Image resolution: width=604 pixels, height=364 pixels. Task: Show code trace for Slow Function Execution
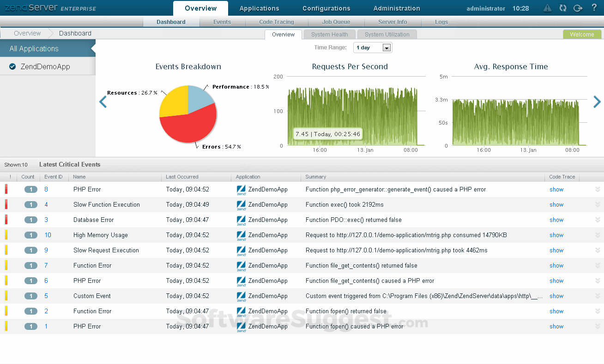click(x=556, y=204)
